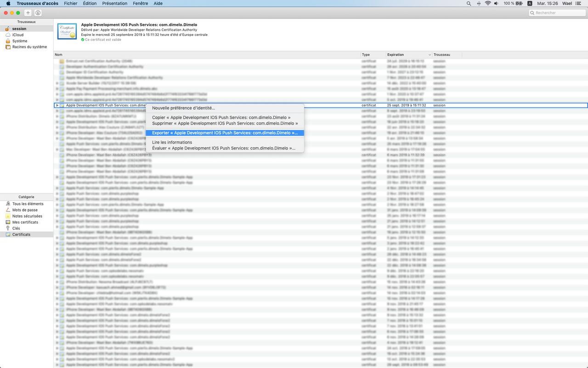Show Mots de passe category
This screenshot has height=368, width=588.
(25, 210)
